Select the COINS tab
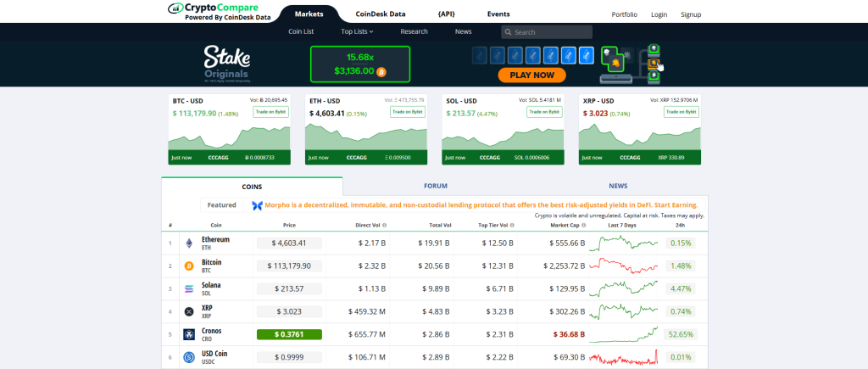868x369 pixels. [x=252, y=186]
